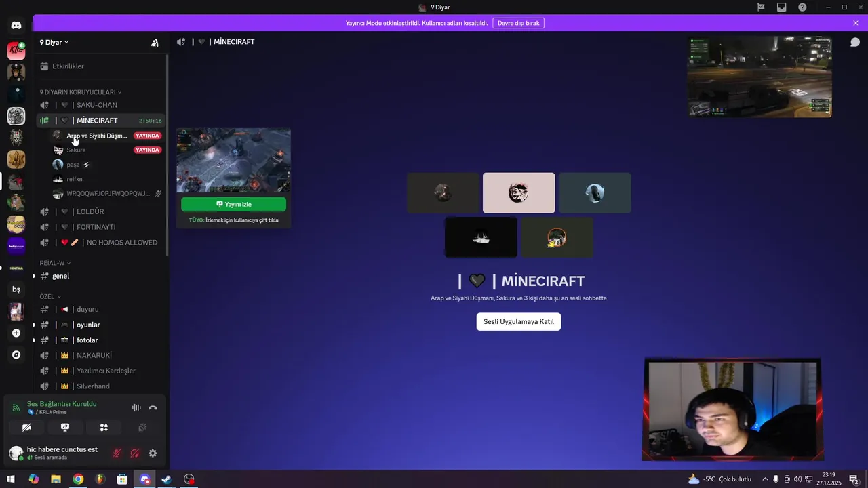Dismiss the streamer mode banner
This screenshot has height=488, width=868.
(x=856, y=23)
